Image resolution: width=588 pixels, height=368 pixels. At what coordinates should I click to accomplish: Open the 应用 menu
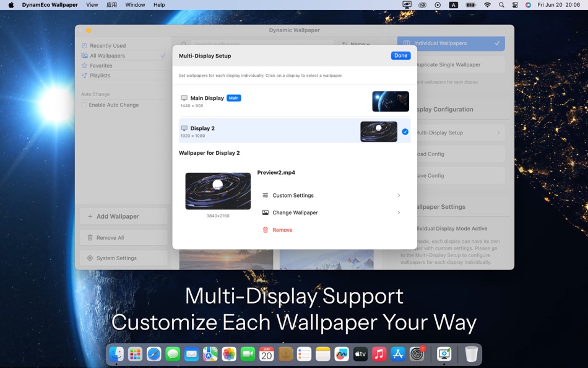[112, 5]
